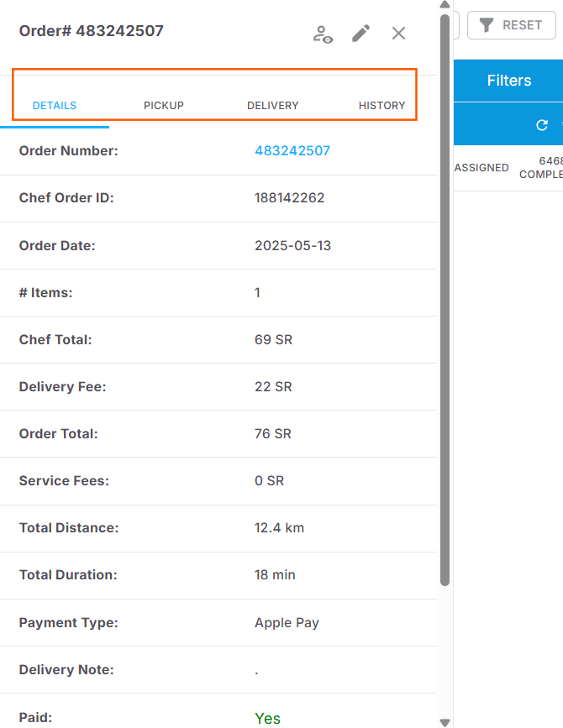Click the Chef Order ID value 188142262
563x728 pixels.
tap(289, 198)
